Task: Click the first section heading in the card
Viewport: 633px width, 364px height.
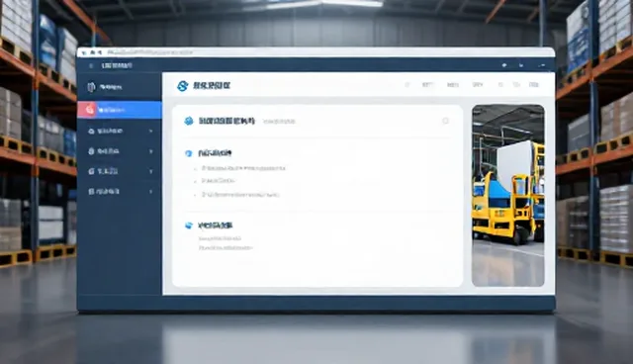Action: (215, 153)
